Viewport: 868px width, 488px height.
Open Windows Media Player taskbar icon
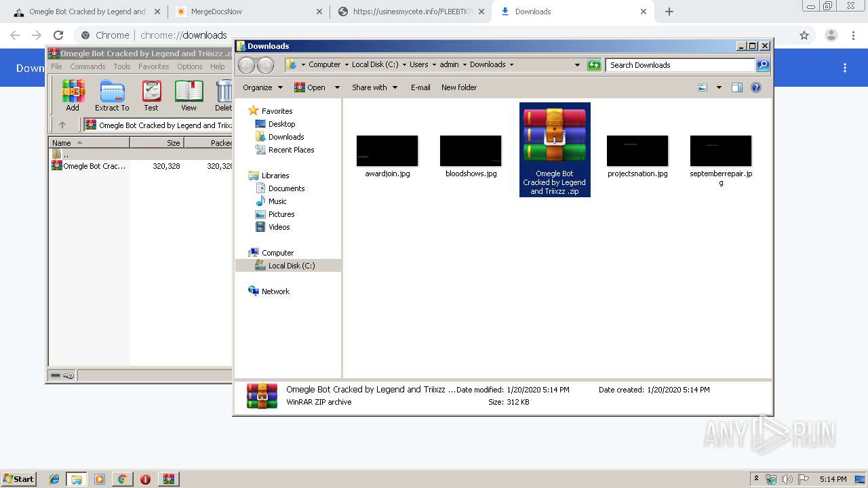point(100,479)
